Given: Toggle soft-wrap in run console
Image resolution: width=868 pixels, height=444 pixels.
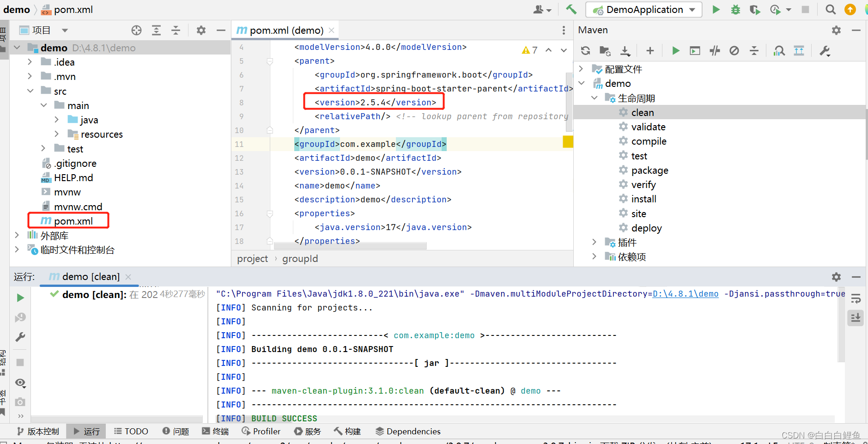Looking at the screenshot, I should point(856,299).
